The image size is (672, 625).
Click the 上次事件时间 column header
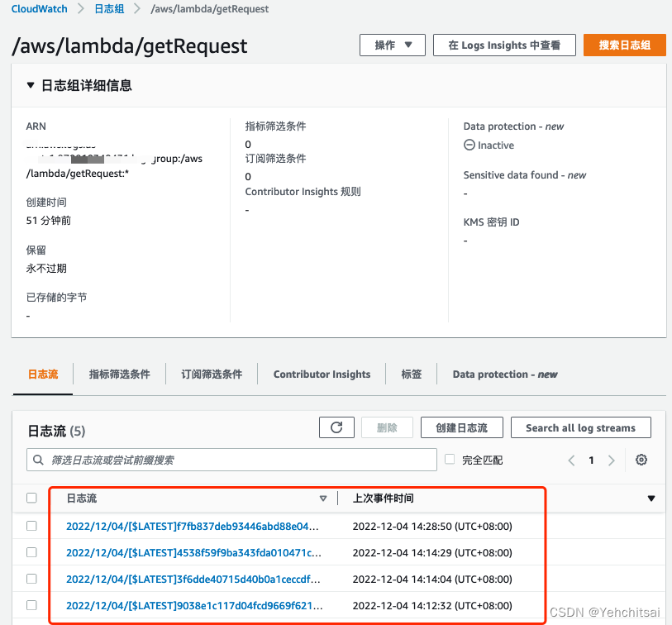pos(384,499)
